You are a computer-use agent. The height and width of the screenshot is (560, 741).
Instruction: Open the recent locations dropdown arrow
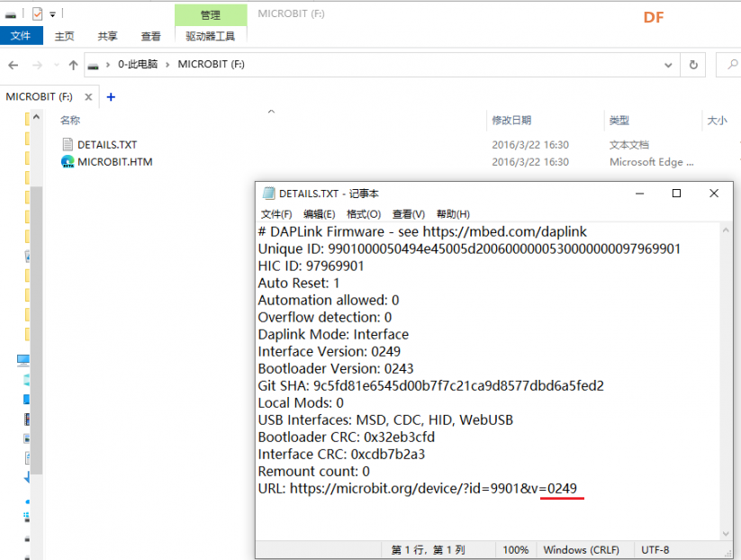point(57,65)
